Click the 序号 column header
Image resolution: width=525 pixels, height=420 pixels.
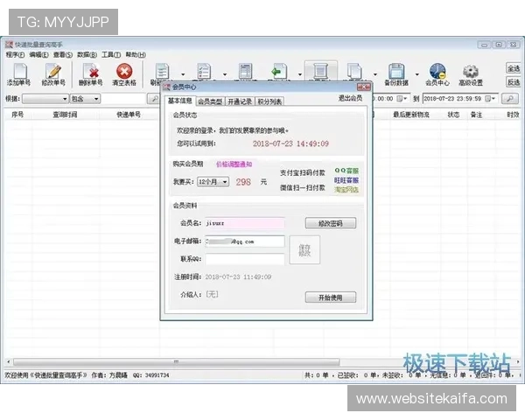(17, 115)
